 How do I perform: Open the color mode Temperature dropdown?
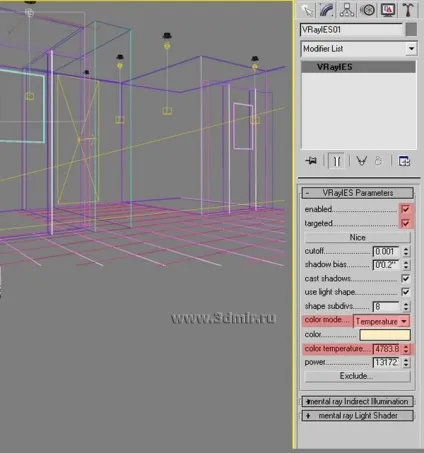(381, 321)
